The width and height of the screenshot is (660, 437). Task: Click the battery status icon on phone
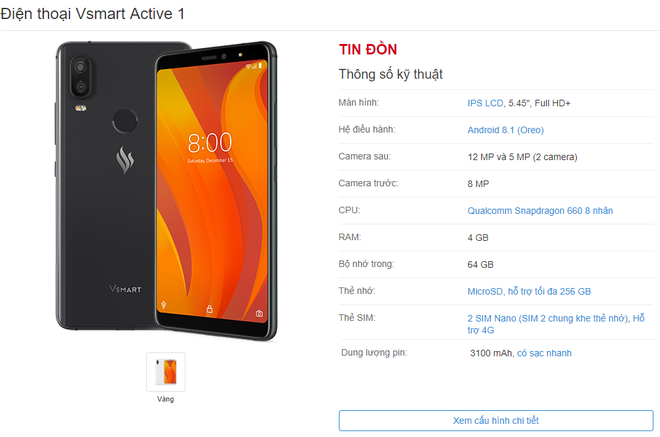coord(260,65)
